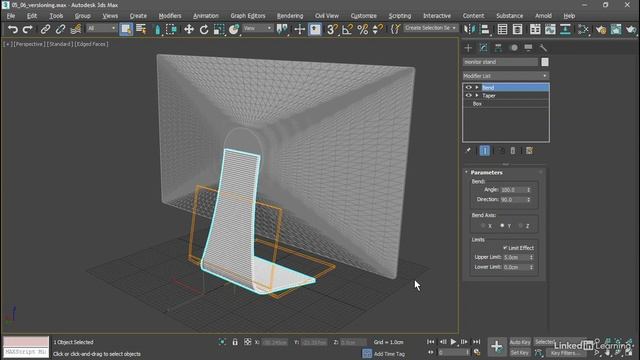The width and height of the screenshot is (640, 360).
Task: Click the Mirror tool icon
Action: (470, 29)
